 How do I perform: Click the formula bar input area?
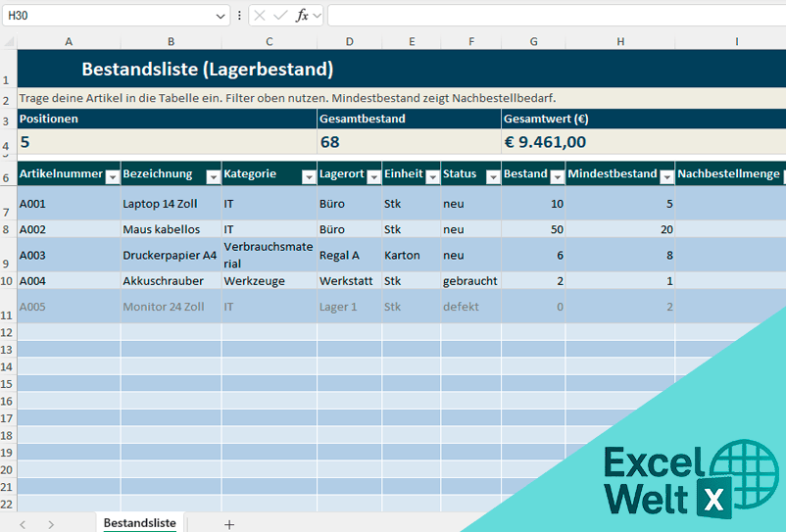coord(557,16)
